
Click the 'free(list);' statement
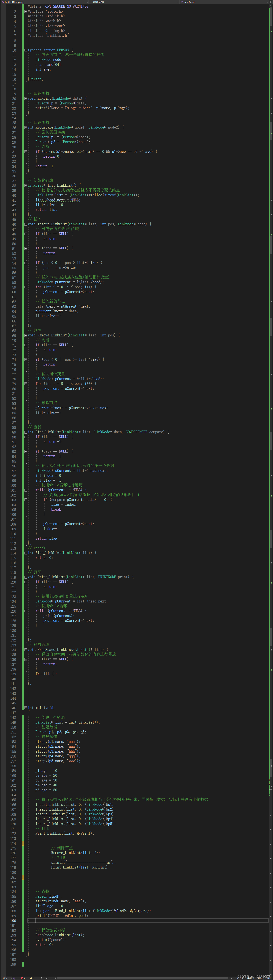(x=46, y=673)
